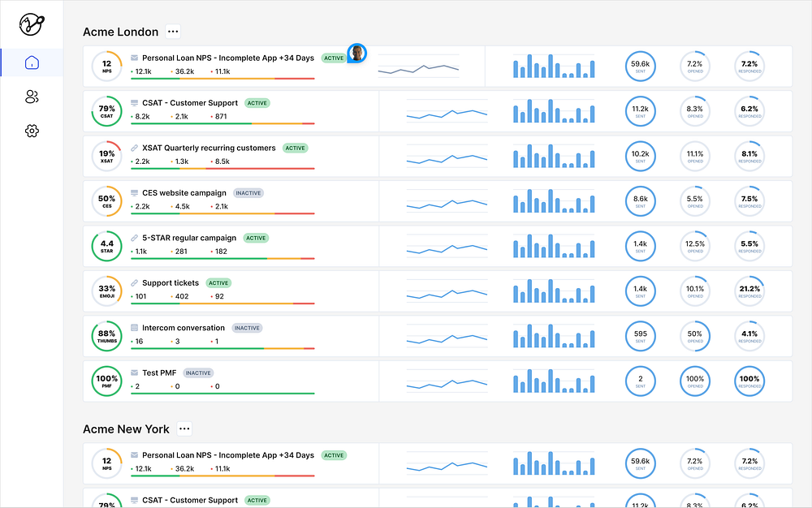
Task: Open CES website campaign
Action: pos(184,193)
